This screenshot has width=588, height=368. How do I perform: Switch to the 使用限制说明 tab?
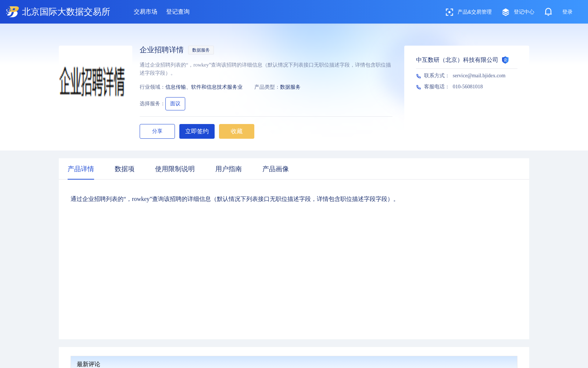pos(175,169)
